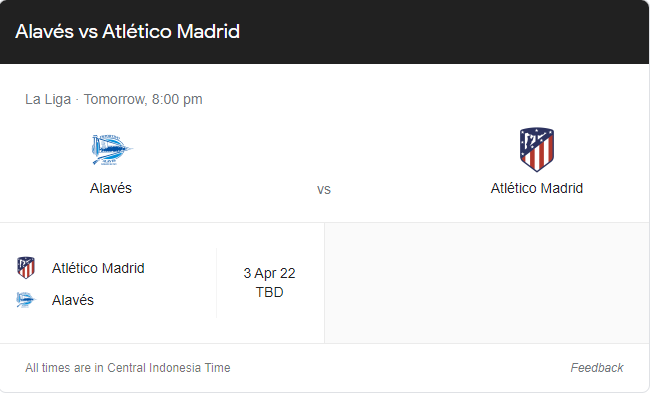Viewport: 650px width, 394px height.
Task: Click the small Alavés crest in fixture row
Action: [26, 300]
